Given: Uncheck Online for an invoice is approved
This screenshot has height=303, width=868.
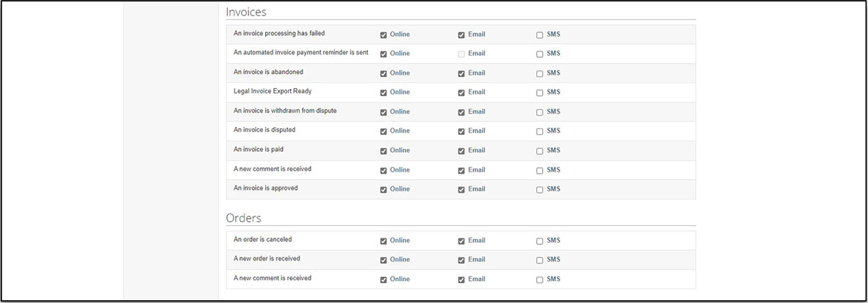Looking at the screenshot, I should click(384, 189).
